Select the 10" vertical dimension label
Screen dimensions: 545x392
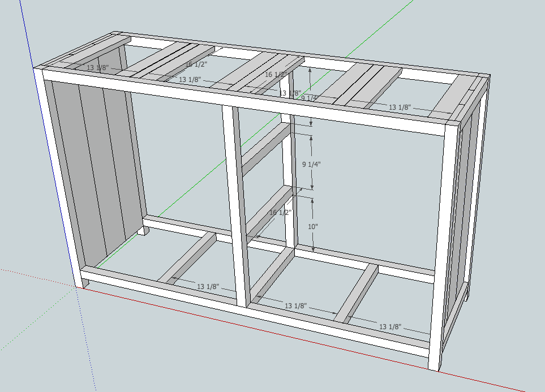pos(313,227)
